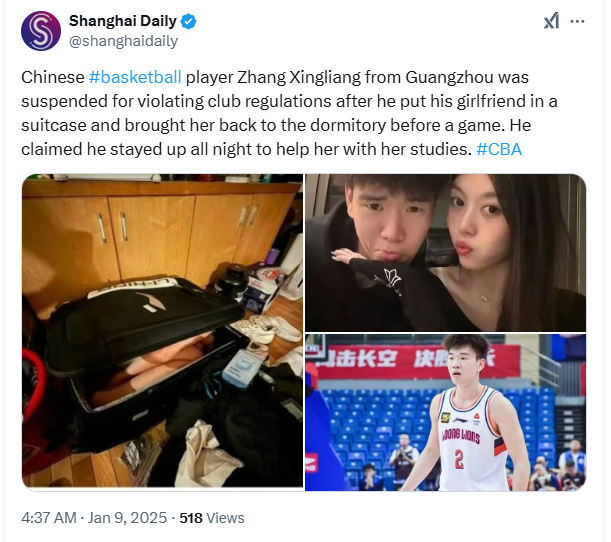Open the couple selfie photo
Image resolution: width=611 pixels, height=542 pixels.
(445, 253)
